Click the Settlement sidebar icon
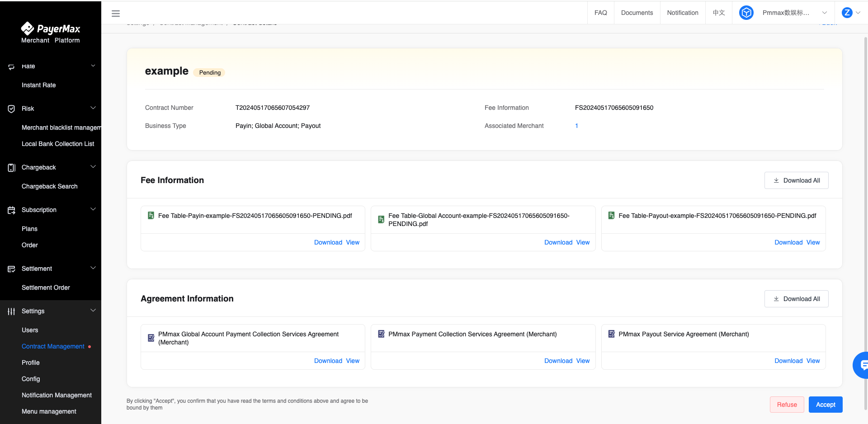Viewport: 868px width, 424px height. coord(11,269)
